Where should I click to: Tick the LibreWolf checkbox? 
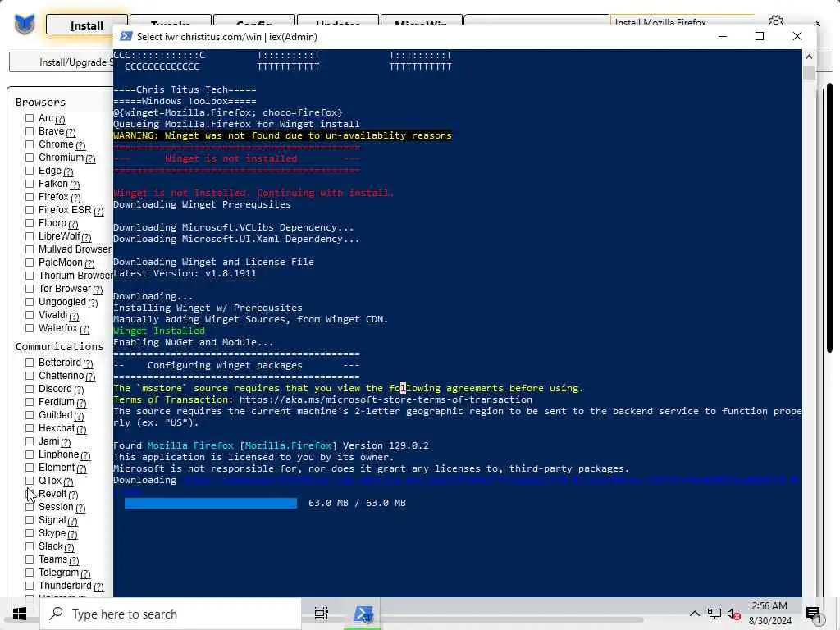click(x=30, y=236)
